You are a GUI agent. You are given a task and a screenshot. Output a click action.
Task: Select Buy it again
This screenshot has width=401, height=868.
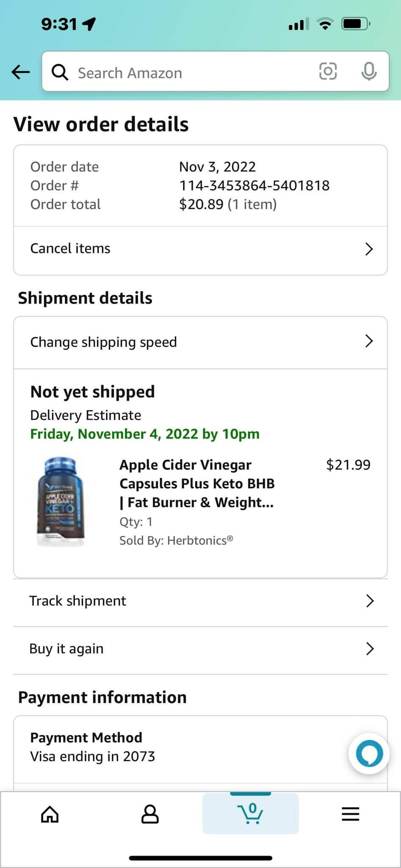click(66, 648)
